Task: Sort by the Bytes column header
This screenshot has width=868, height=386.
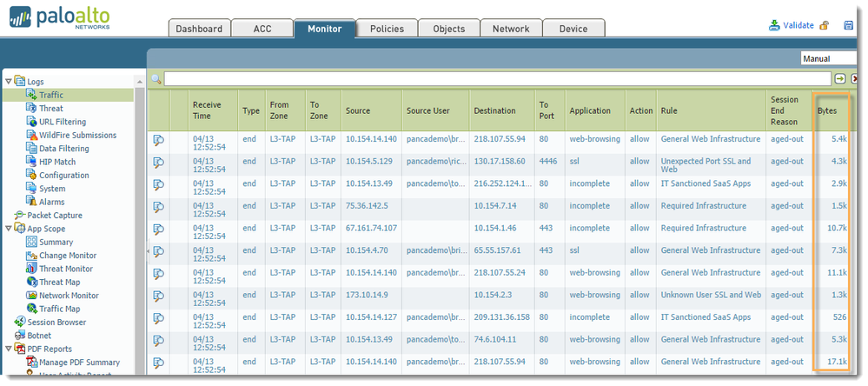Action: 831,110
